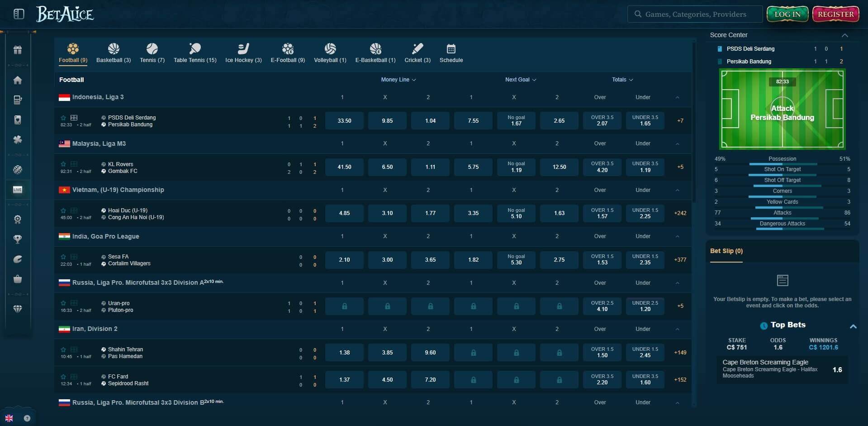The image size is (868, 426).
Task: Click the Possession stat bar in Score Center
Action: coord(782,161)
